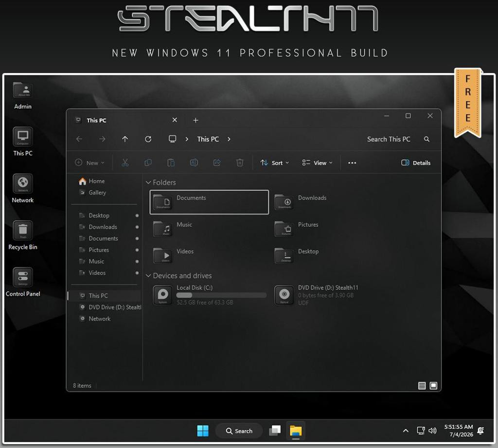Go back in File Explorer
This screenshot has width=498, height=448.
tap(79, 139)
